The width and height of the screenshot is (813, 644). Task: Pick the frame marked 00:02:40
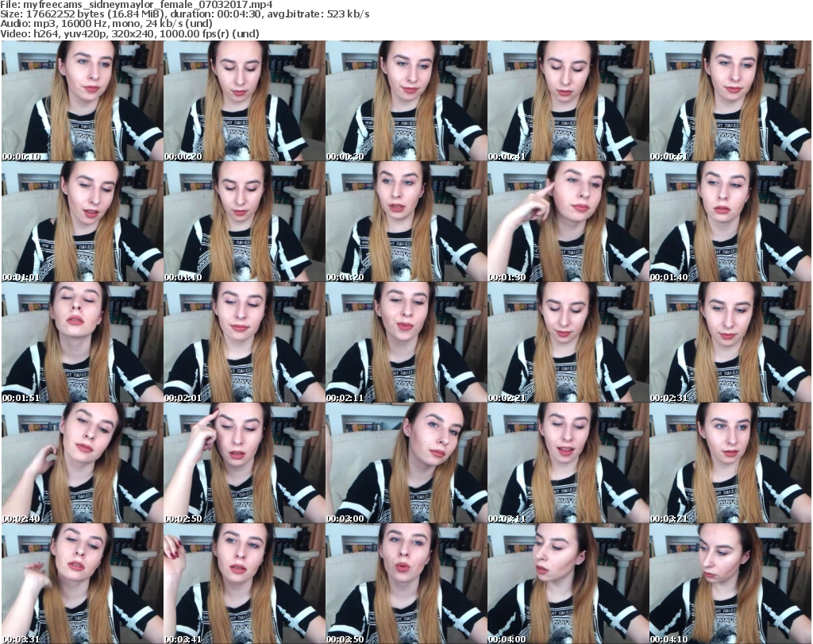point(82,463)
